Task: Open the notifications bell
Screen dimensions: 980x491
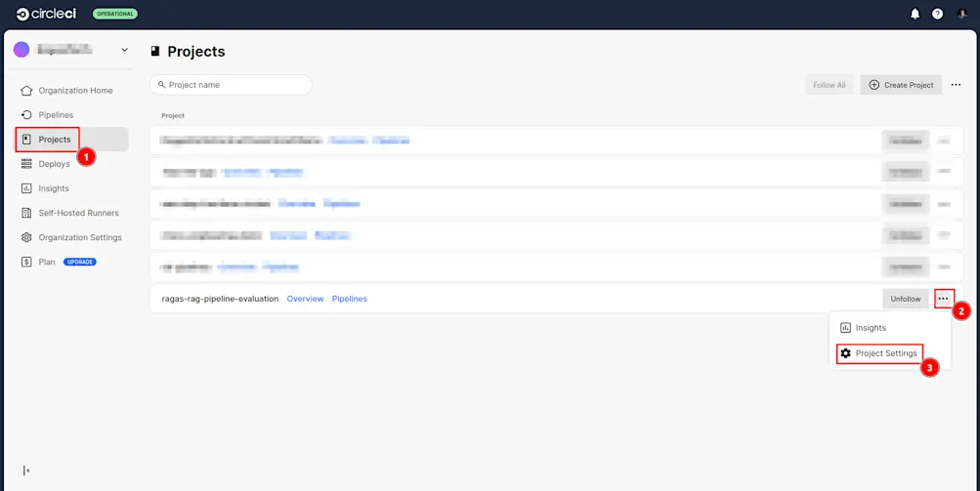Action: click(x=915, y=14)
